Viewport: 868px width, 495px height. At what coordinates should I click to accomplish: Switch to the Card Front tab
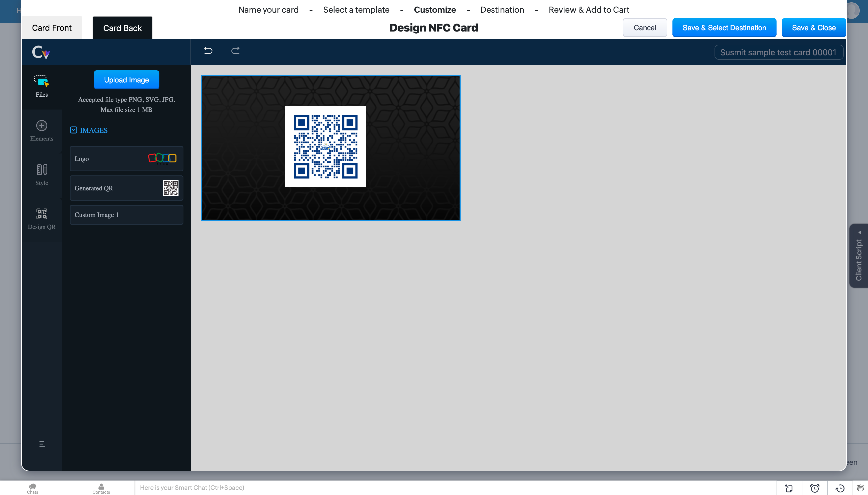(52, 28)
